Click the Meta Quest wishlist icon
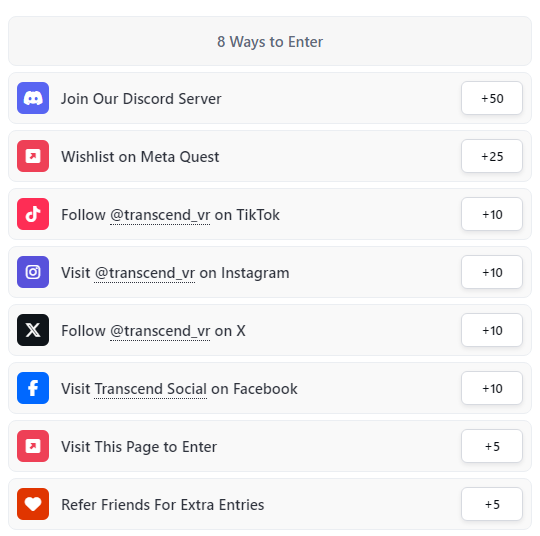Viewport: 540px width, 536px height. coord(33,156)
